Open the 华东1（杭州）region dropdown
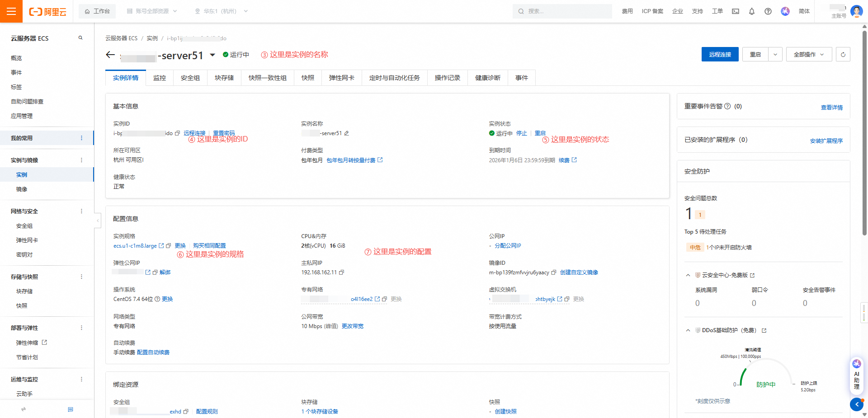Image resolution: width=868 pixels, height=418 pixels. pyautogui.click(x=222, y=11)
